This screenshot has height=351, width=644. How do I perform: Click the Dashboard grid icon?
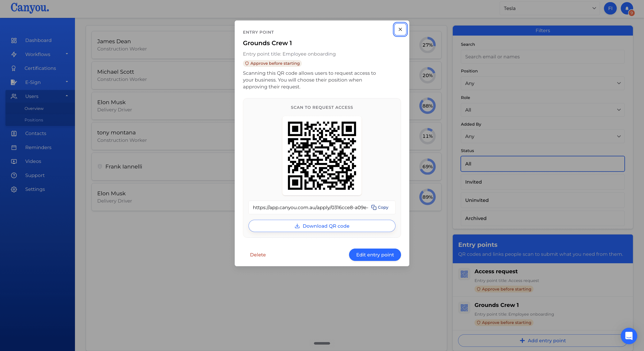(x=14, y=40)
